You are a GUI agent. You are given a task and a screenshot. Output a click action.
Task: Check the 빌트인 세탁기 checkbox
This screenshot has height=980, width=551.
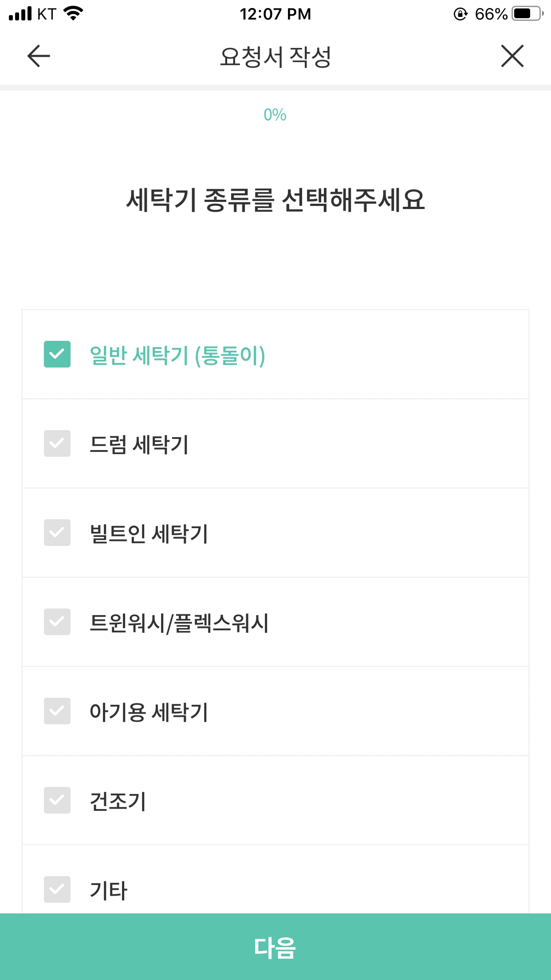click(x=57, y=533)
